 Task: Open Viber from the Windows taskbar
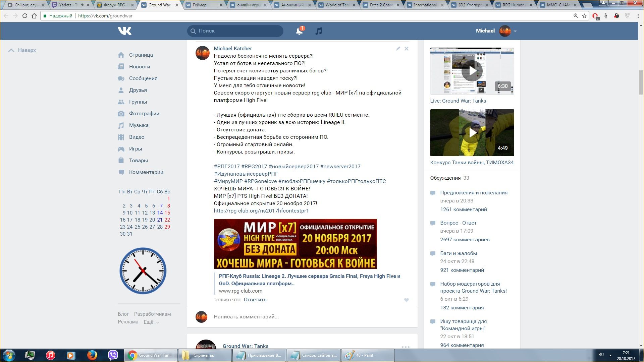click(x=113, y=355)
